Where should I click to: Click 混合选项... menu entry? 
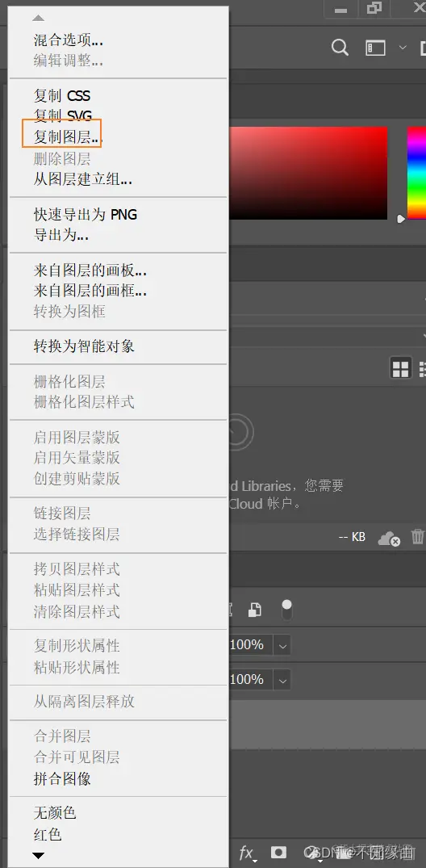point(68,40)
